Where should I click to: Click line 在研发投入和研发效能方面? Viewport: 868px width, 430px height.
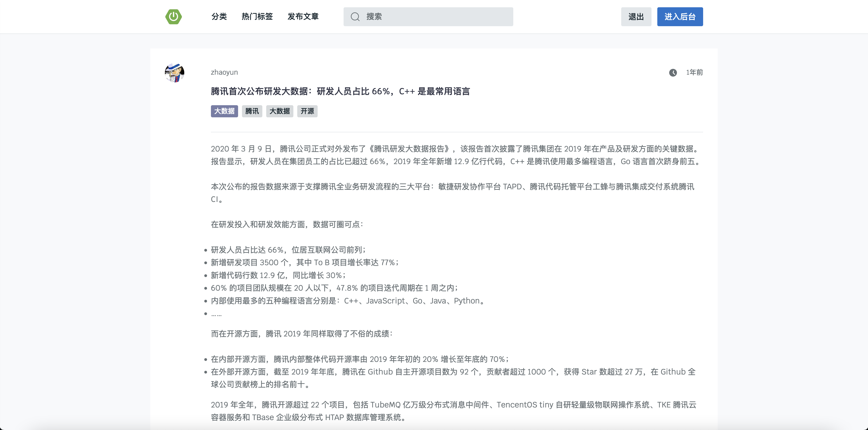point(287,224)
